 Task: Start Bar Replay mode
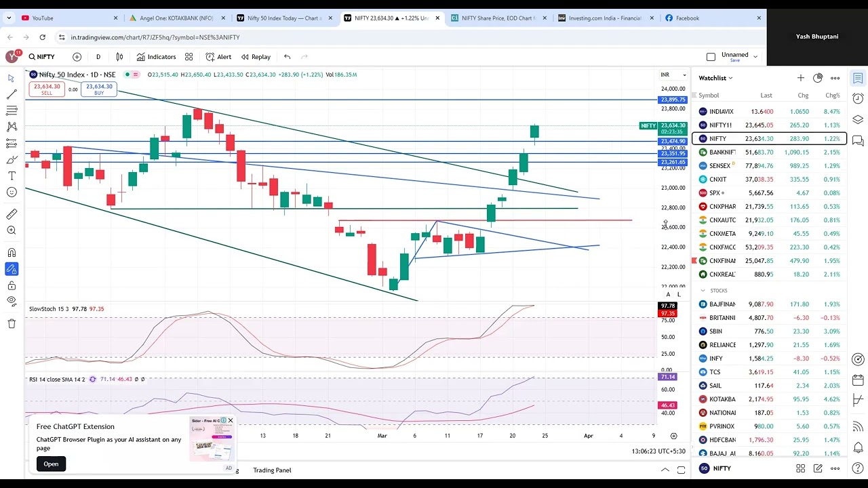click(255, 57)
